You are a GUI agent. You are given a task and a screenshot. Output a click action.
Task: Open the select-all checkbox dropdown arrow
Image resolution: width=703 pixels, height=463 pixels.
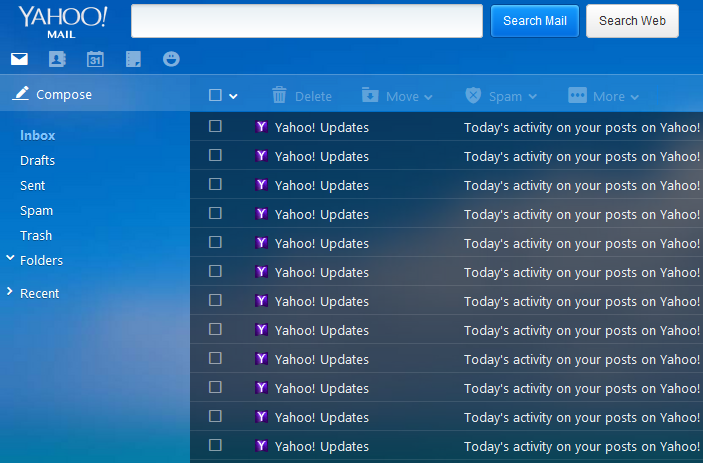(233, 96)
